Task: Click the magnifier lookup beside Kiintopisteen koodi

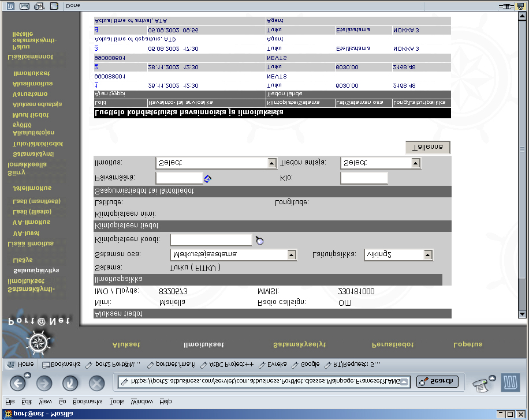Action: point(259,241)
